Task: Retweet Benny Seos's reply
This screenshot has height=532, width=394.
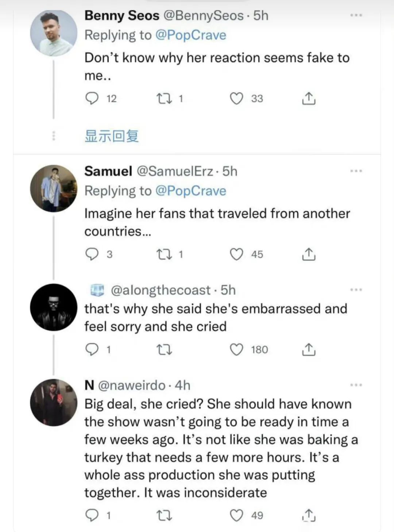Action: tap(164, 99)
